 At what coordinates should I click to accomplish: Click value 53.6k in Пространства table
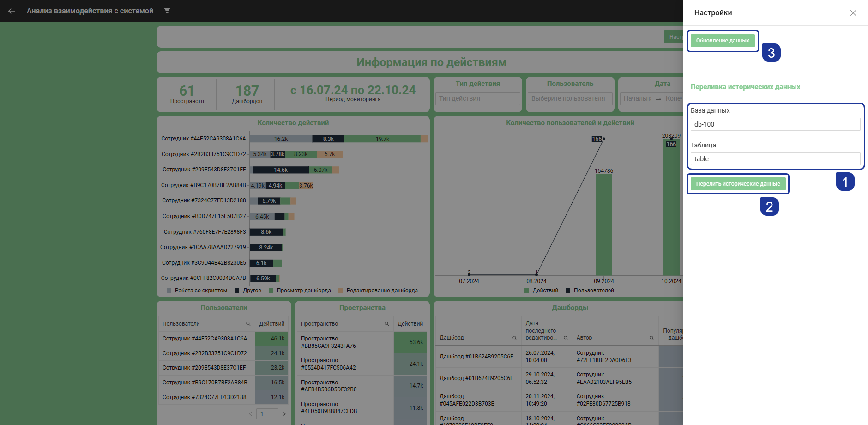pyautogui.click(x=410, y=342)
